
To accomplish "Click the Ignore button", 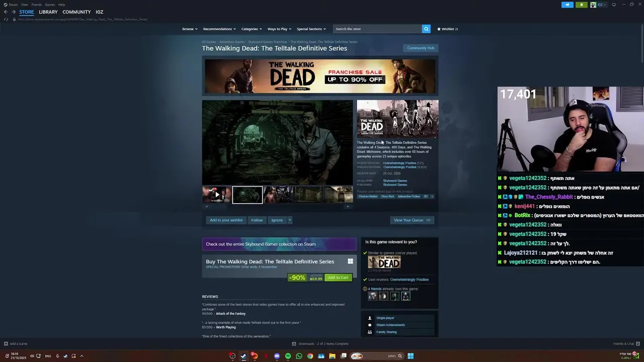I will [x=277, y=220].
